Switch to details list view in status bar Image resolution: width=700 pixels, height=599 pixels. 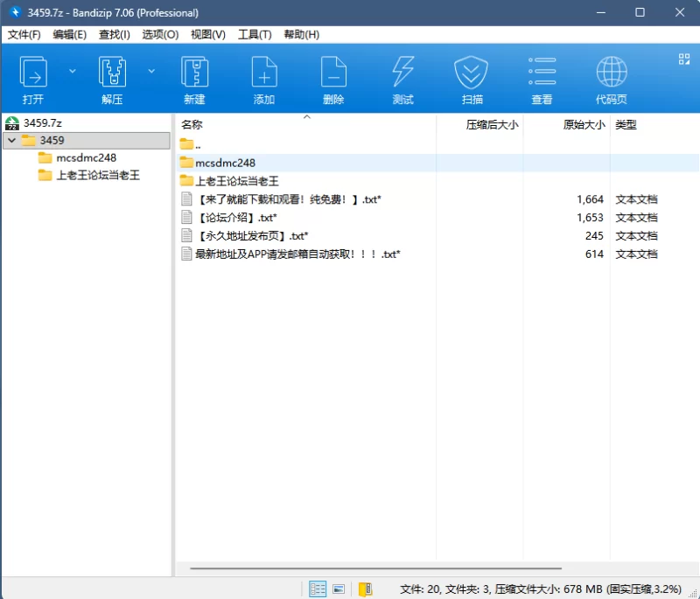tap(318, 589)
